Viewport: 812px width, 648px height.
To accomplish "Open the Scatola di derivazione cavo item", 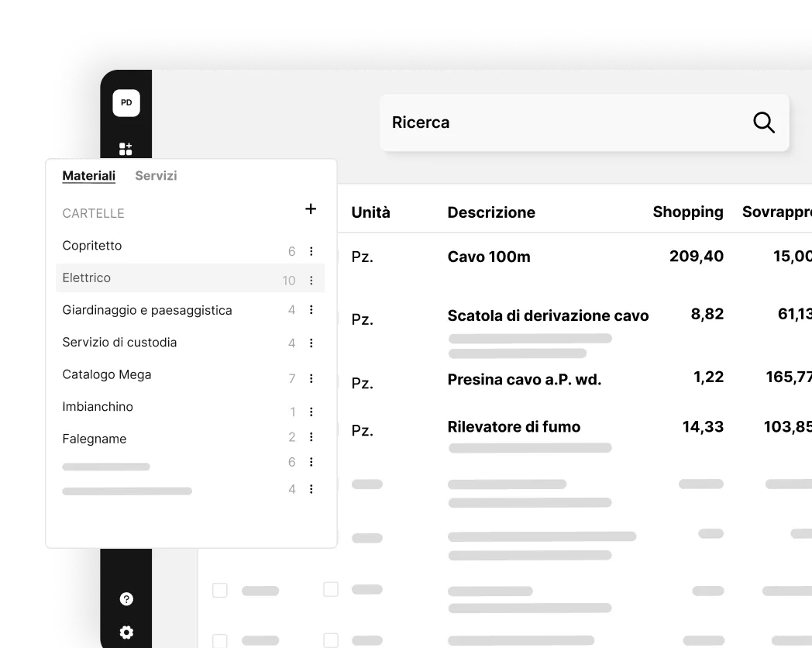I will pos(548,316).
